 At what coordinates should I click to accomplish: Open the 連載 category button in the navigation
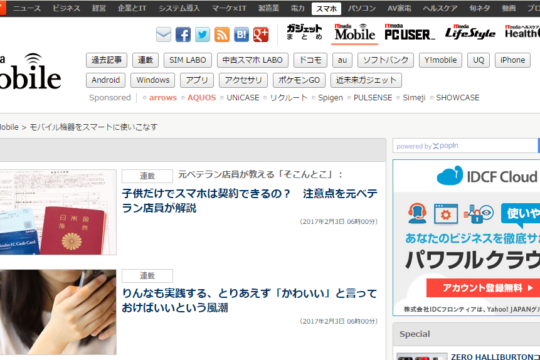coord(145,60)
